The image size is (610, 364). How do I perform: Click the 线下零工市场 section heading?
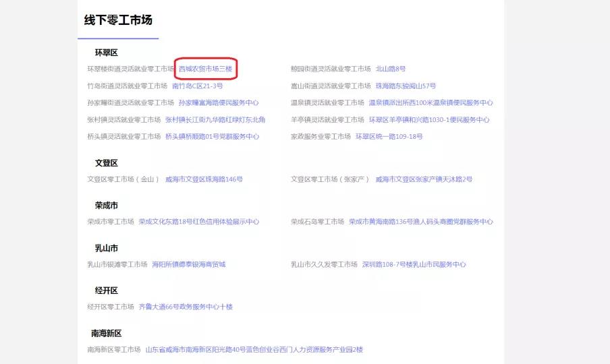(118, 20)
